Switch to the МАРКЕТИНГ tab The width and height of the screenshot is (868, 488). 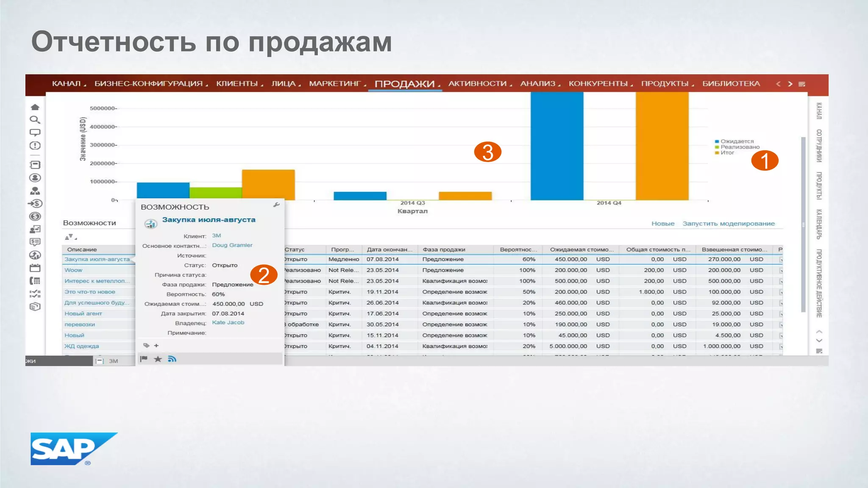pos(334,84)
